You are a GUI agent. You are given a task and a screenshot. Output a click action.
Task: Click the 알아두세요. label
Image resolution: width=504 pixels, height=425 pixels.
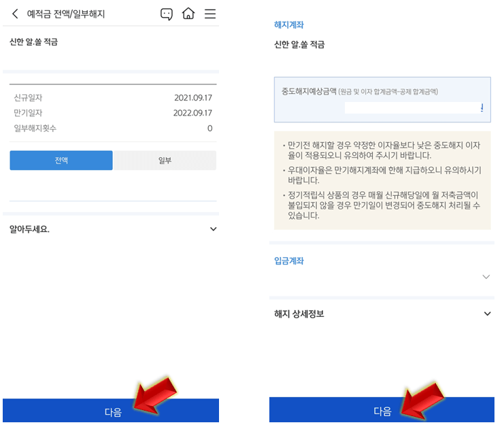click(29, 229)
